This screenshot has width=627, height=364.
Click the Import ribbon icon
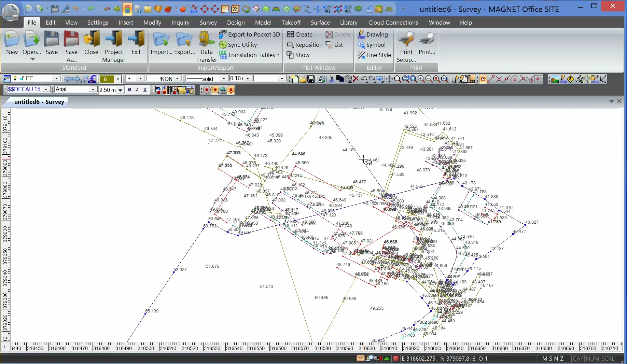[161, 43]
